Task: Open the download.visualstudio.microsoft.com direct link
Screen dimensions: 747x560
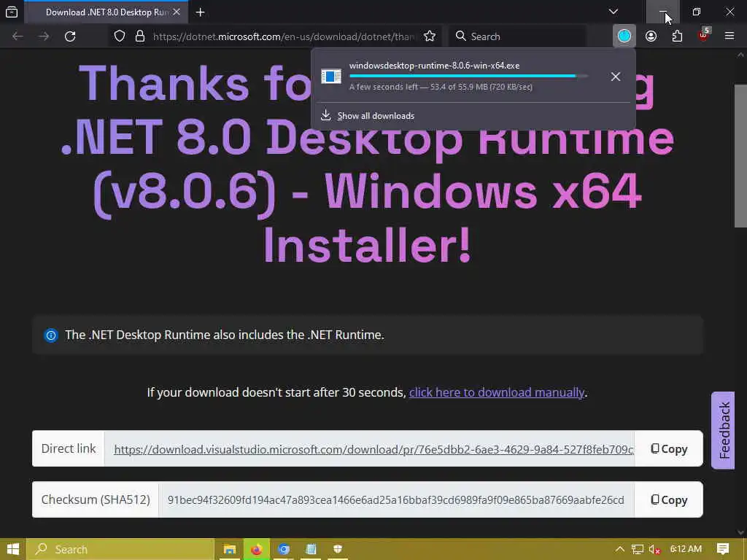Action: pos(373,449)
